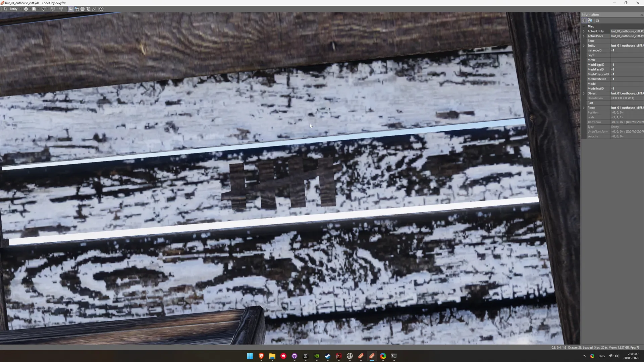Open the Windows Start menu
Viewport: 644px width, 362px height.
click(x=250, y=356)
